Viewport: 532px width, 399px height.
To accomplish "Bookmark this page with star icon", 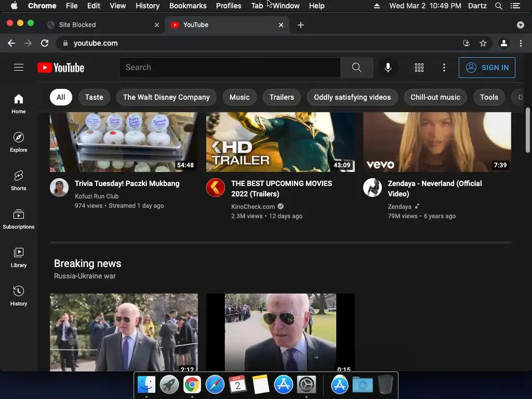I will 483,43.
